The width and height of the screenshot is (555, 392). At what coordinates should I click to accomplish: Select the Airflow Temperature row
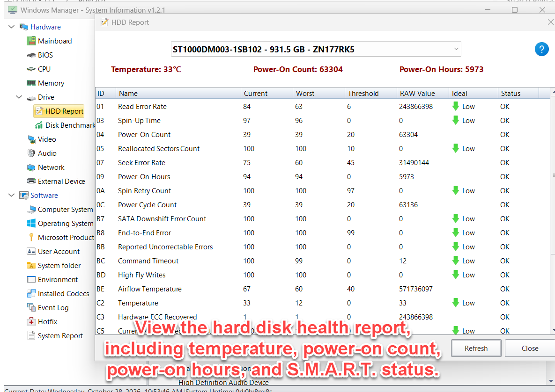pos(322,289)
